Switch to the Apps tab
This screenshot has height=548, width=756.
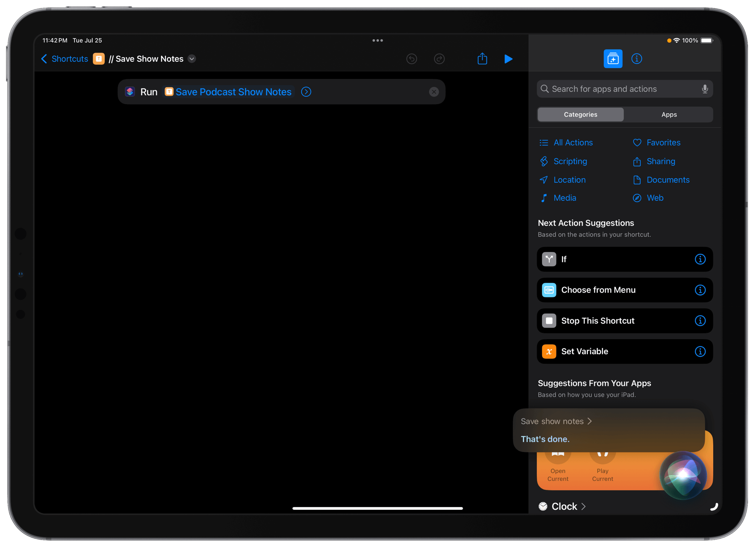[669, 114]
